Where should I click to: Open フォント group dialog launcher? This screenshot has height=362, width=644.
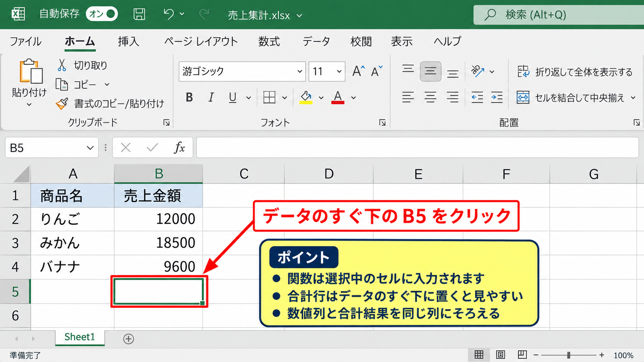pos(382,122)
